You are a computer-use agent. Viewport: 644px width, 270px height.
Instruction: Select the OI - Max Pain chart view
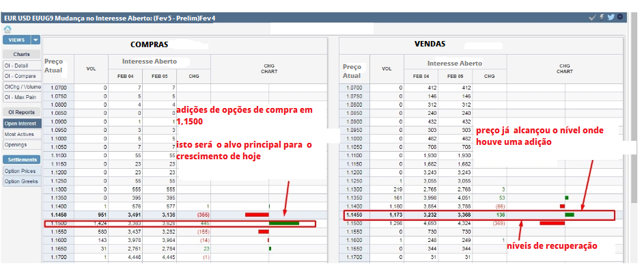[22, 97]
